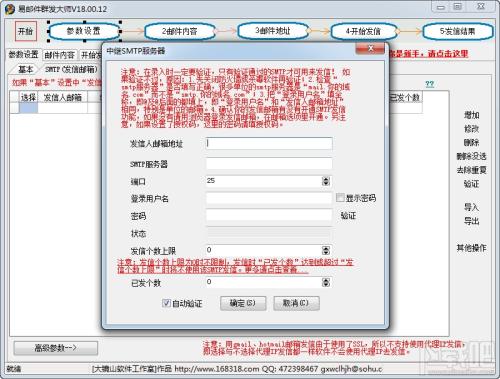Image resolution: width=500 pixels, height=379 pixels.
Task: Switch to the 邮件内容 tab
Action: (60, 55)
